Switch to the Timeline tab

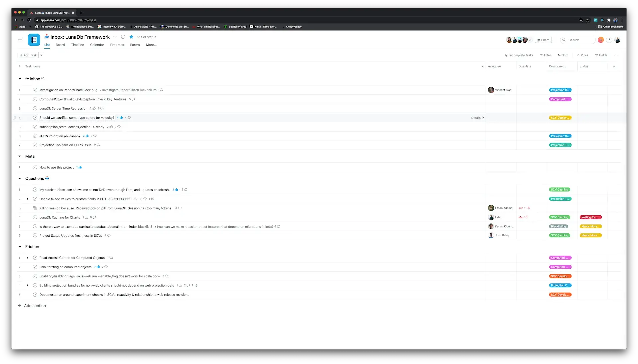[x=77, y=45]
